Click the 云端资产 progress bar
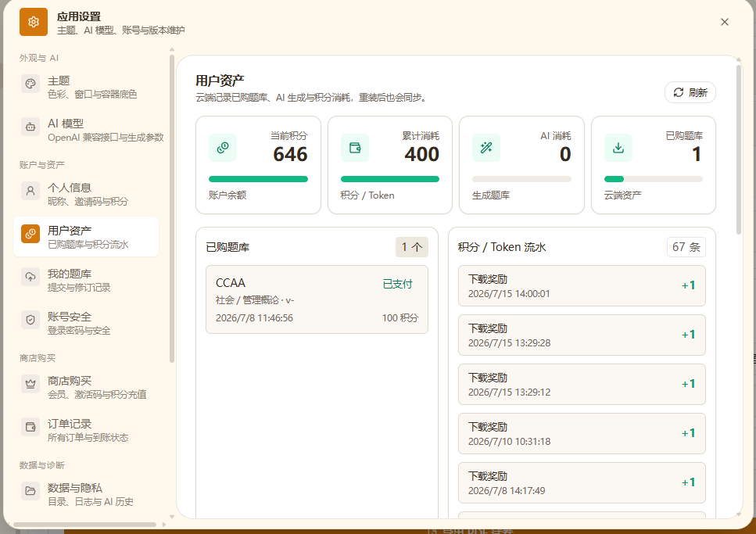Image resolution: width=756 pixels, height=534 pixels. click(654, 179)
